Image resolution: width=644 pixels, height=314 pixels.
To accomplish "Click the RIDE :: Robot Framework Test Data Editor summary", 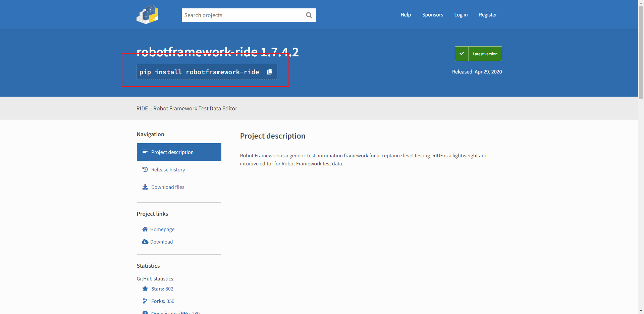I will pyautogui.click(x=187, y=108).
